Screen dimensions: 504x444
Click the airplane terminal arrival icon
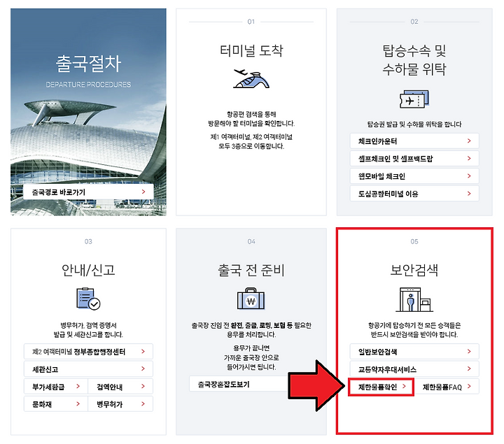point(251,78)
